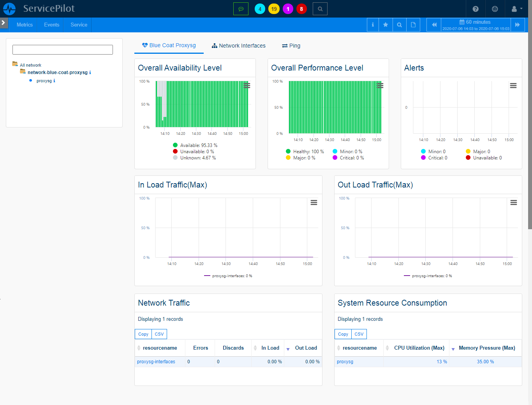Open the green chat message icon
This screenshot has height=405, width=532.
[x=241, y=9]
